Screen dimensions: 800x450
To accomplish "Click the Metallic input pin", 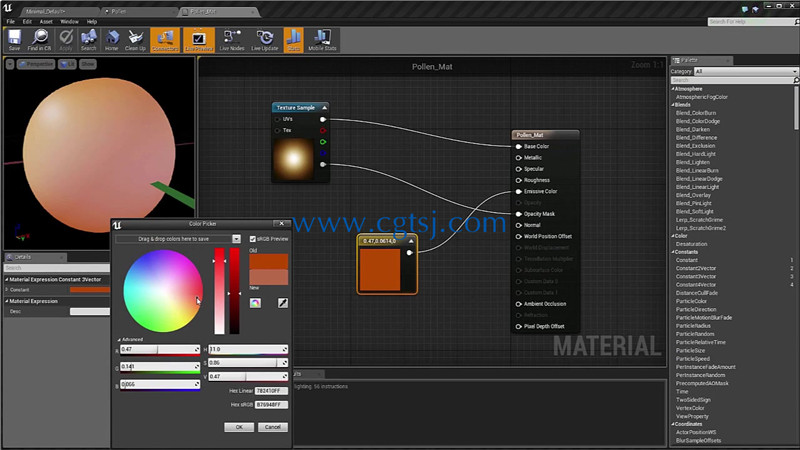I will [x=518, y=158].
